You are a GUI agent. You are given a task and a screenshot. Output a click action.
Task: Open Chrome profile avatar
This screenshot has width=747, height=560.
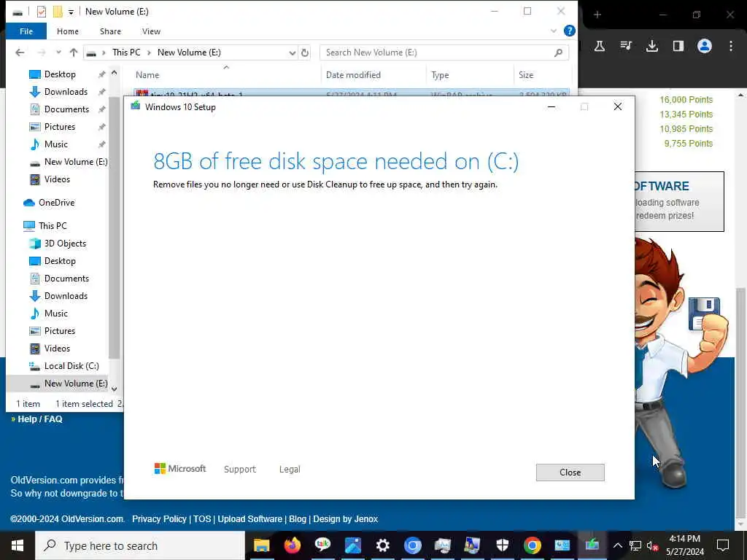coord(704,46)
